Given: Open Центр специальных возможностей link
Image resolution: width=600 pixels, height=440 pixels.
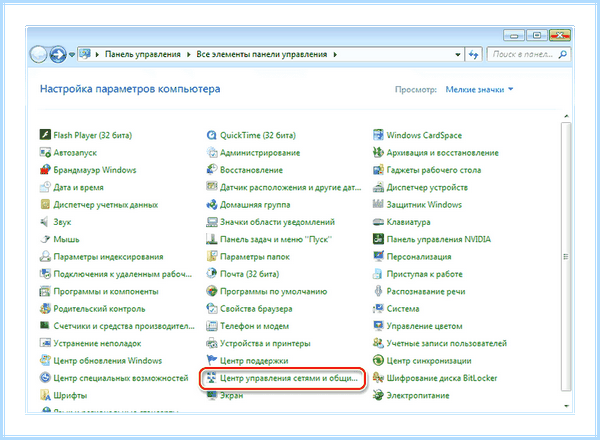Looking at the screenshot, I should point(121,378).
